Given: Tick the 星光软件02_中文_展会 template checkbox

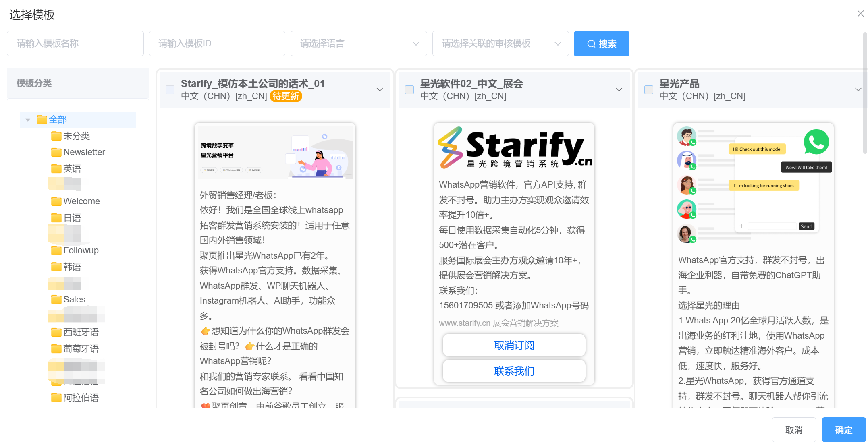Looking at the screenshot, I should [409, 90].
